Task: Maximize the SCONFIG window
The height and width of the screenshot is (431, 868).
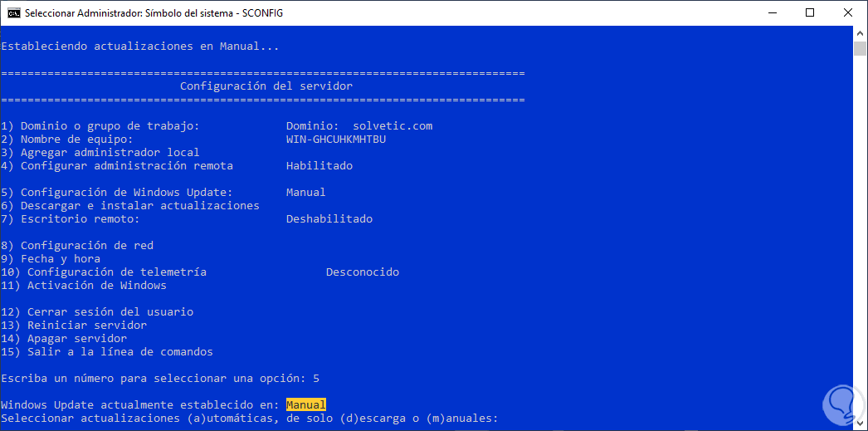Action: (809, 12)
